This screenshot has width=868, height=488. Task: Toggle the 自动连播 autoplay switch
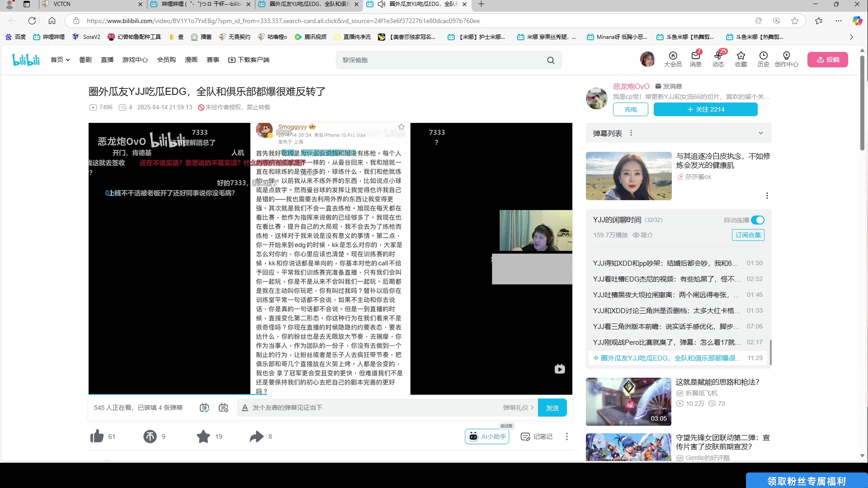[758, 220]
